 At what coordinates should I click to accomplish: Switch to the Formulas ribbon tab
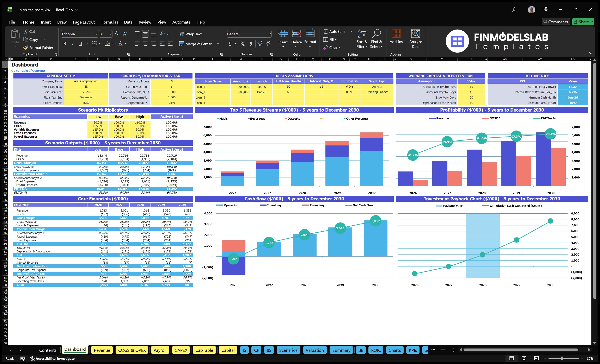[110, 22]
